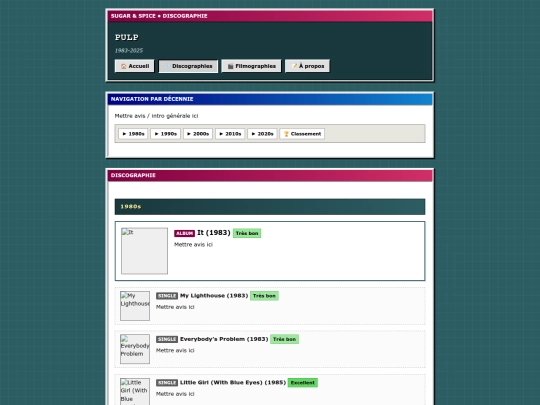540x405 pixels.
Task: Click the Everybody's Problem cover thumbnail
Action: [x=135, y=349]
